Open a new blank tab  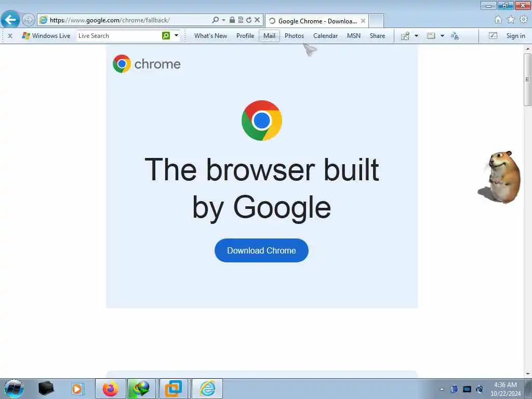click(376, 21)
